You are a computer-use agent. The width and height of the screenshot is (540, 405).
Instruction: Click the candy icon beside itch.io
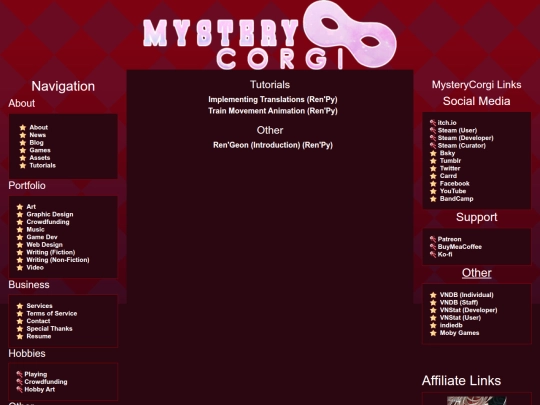[x=433, y=123]
